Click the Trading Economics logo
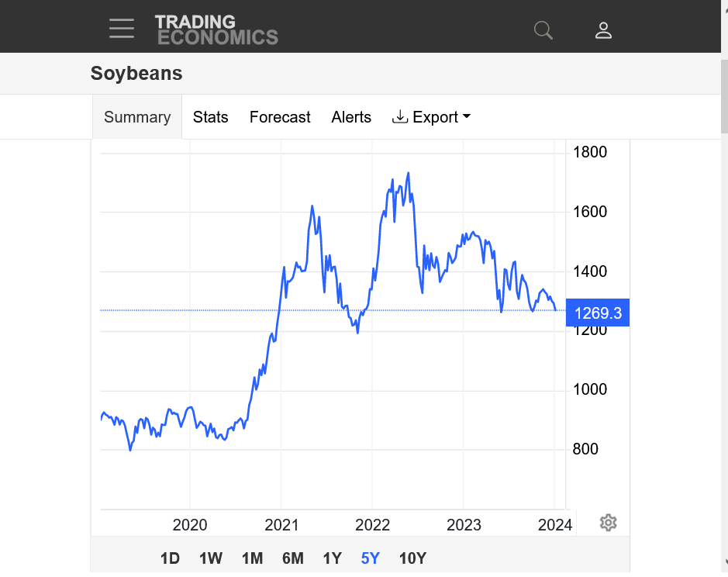The width and height of the screenshot is (728, 577). [x=216, y=29]
